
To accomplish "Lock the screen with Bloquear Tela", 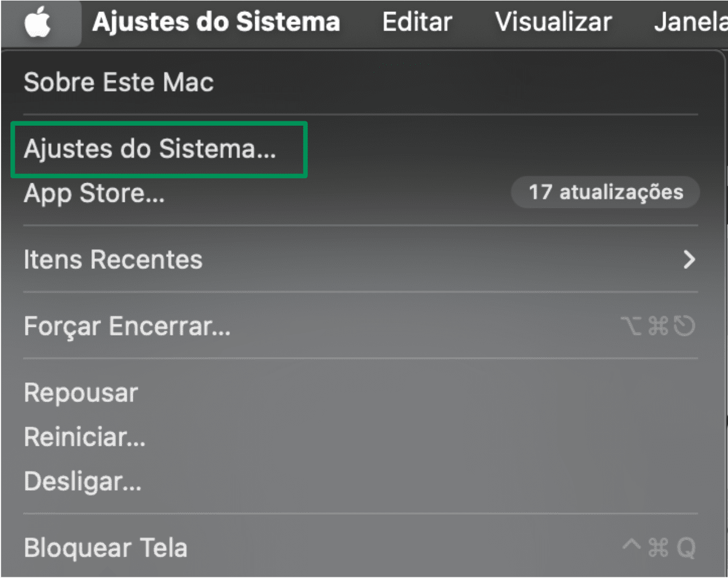I will 105,547.
